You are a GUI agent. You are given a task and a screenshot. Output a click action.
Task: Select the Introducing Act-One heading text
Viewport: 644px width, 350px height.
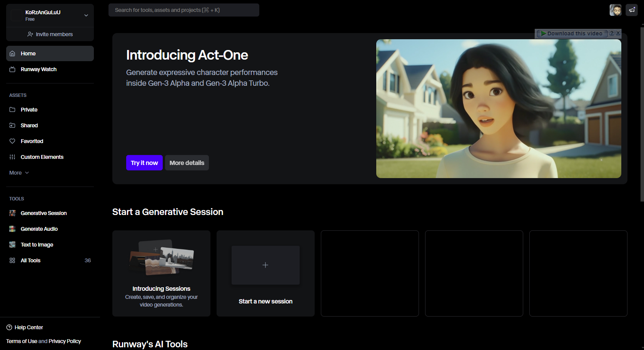pos(187,55)
